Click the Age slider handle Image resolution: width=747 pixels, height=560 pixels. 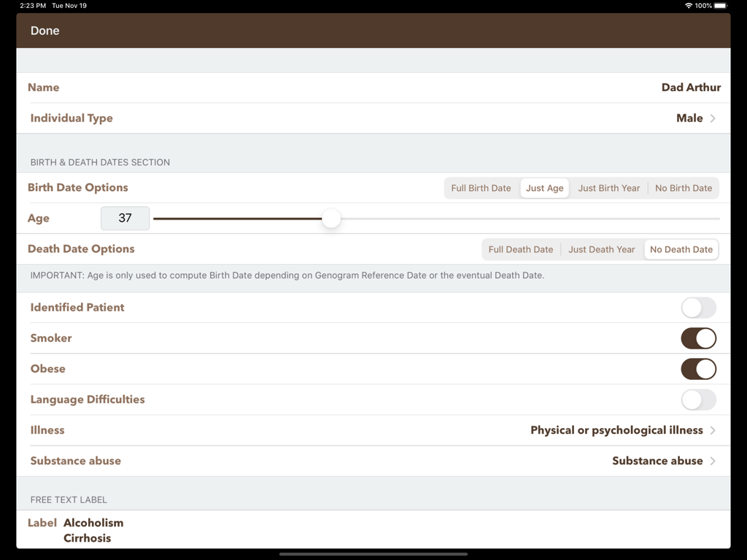331,219
